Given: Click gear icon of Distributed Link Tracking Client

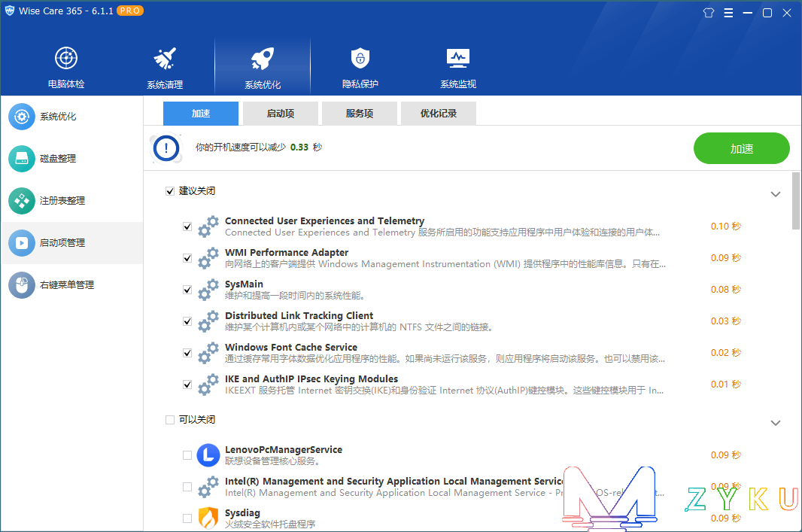Looking at the screenshot, I should 208,321.
